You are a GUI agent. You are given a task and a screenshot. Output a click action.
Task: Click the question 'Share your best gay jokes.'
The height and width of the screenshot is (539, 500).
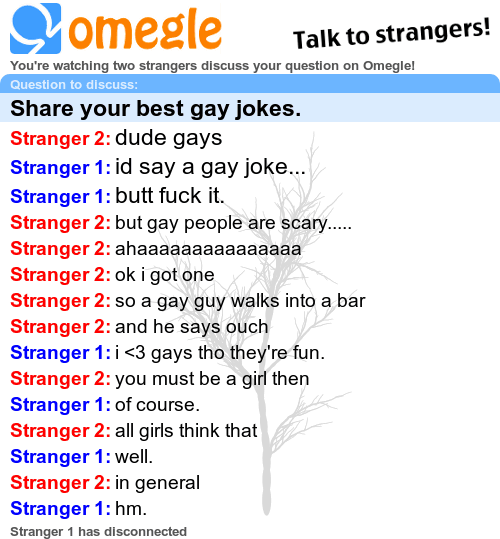click(x=156, y=109)
